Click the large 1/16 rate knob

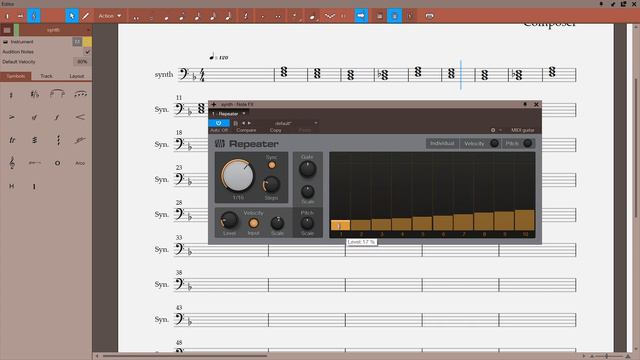pyautogui.click(x=238, y=176)
